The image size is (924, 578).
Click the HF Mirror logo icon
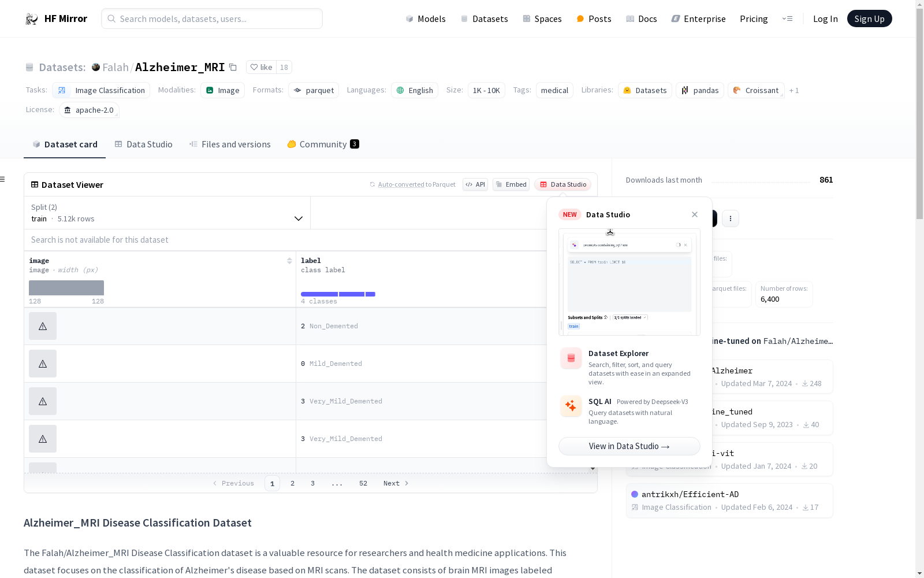coord(32,19)
